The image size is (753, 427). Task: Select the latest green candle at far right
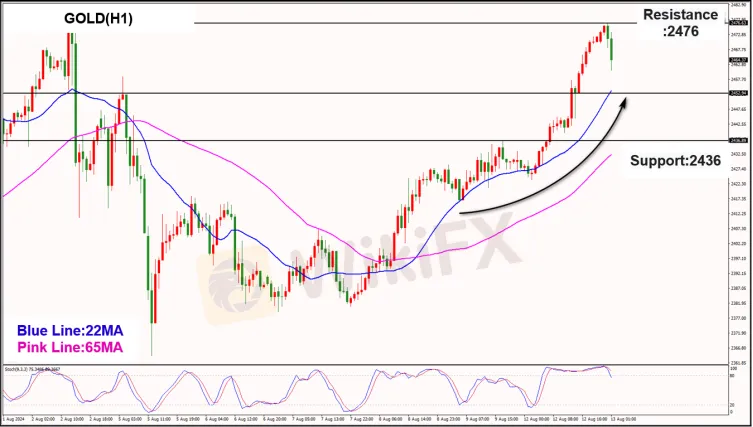coord(611,48)
